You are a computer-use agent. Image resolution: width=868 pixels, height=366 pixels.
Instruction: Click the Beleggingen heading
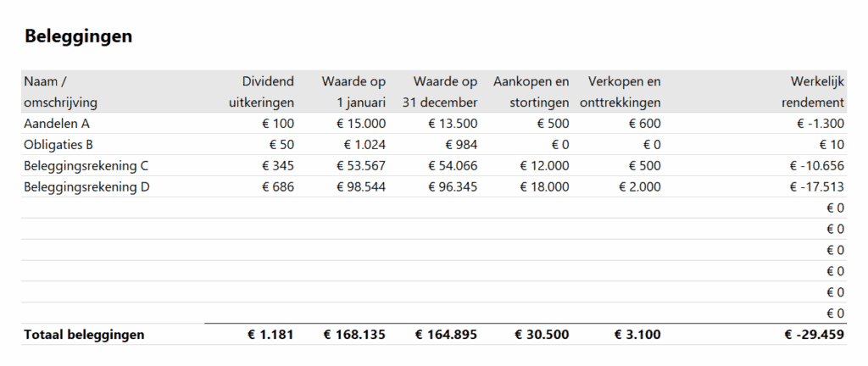pos(78,36)
